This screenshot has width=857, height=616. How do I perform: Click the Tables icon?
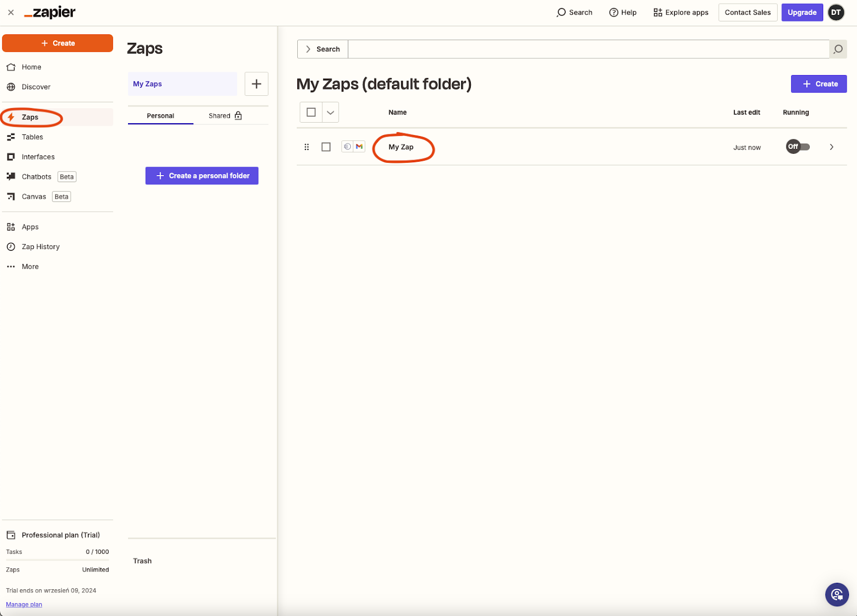11,137
